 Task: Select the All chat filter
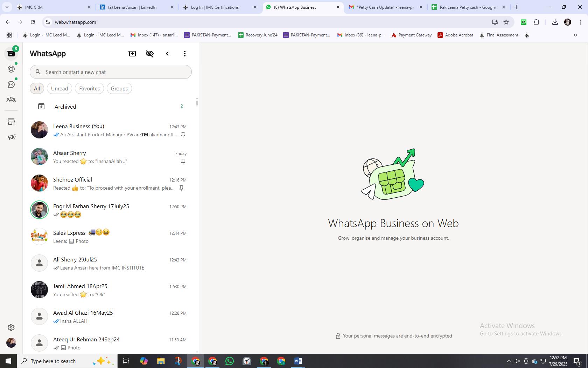(37, 88)
